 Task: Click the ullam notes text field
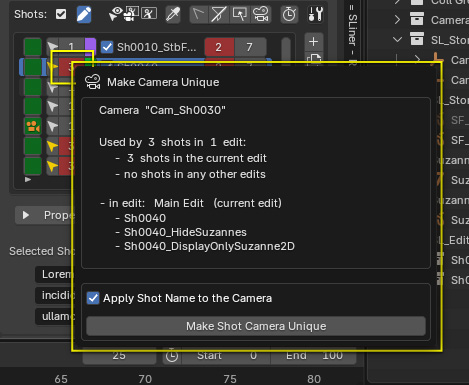(55, 316)
